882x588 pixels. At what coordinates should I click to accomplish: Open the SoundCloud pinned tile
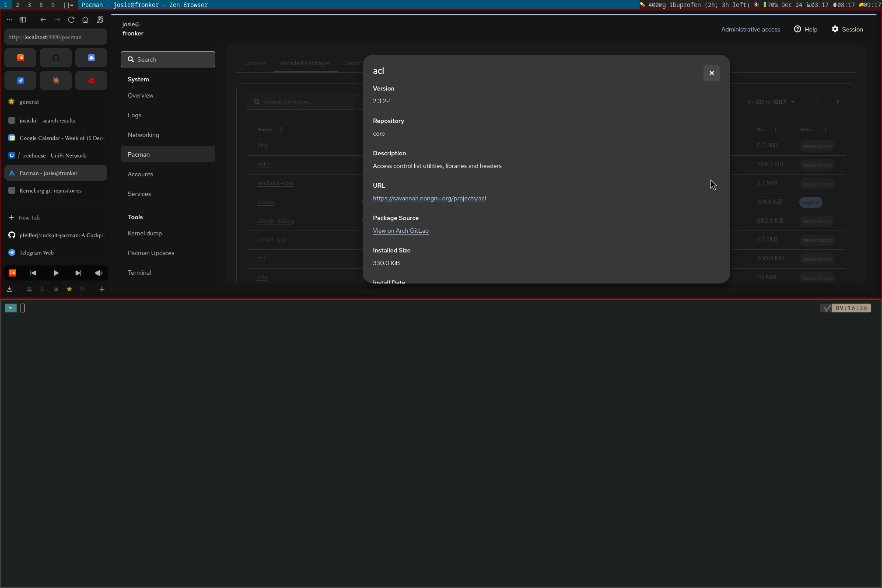click(21, 58)
